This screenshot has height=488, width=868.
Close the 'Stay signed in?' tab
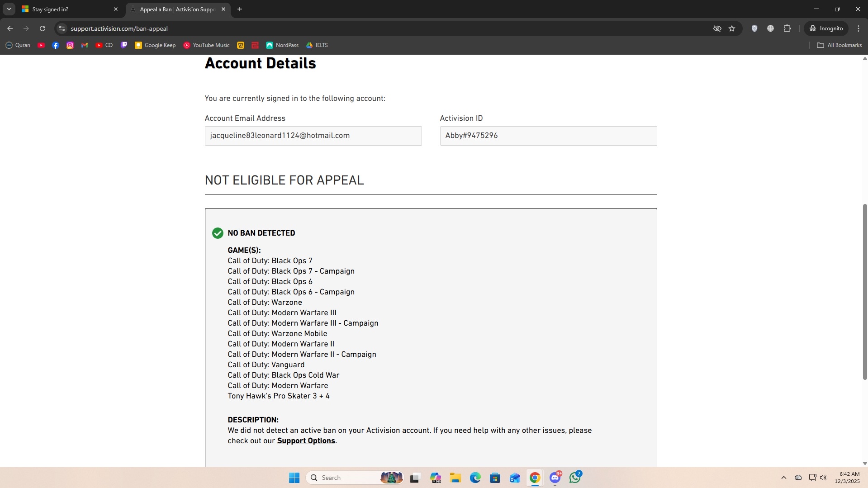[x=116, y=9]
